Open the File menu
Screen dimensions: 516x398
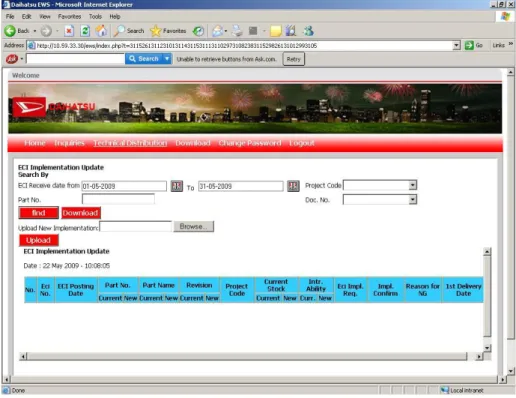(x=10, y=16)
